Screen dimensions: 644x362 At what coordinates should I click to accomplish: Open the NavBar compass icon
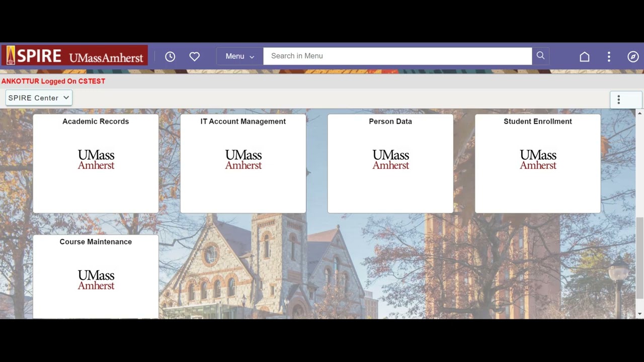click(633, 56)
